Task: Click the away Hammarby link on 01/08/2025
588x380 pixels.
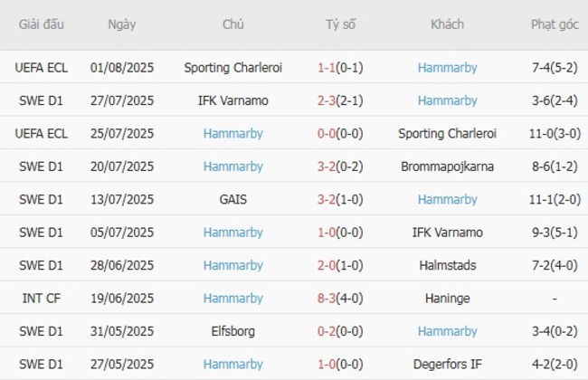Action: [x=447, y=67]
